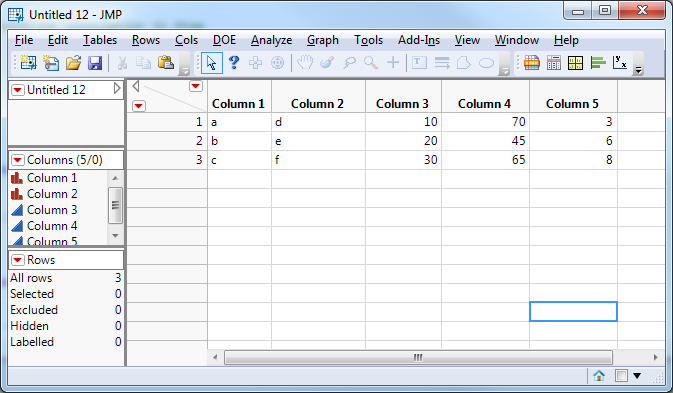
Task: Click the Cut scissors icon
Action: coord(122,63)
